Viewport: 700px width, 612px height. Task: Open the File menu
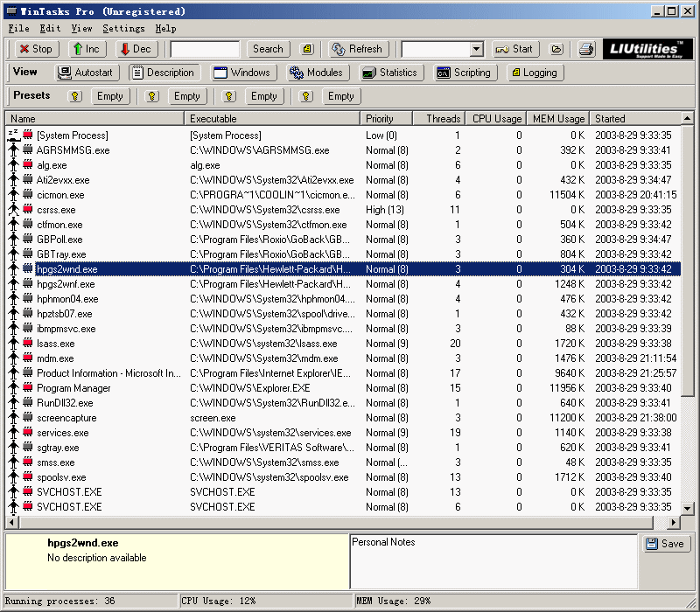pos(18,29)
